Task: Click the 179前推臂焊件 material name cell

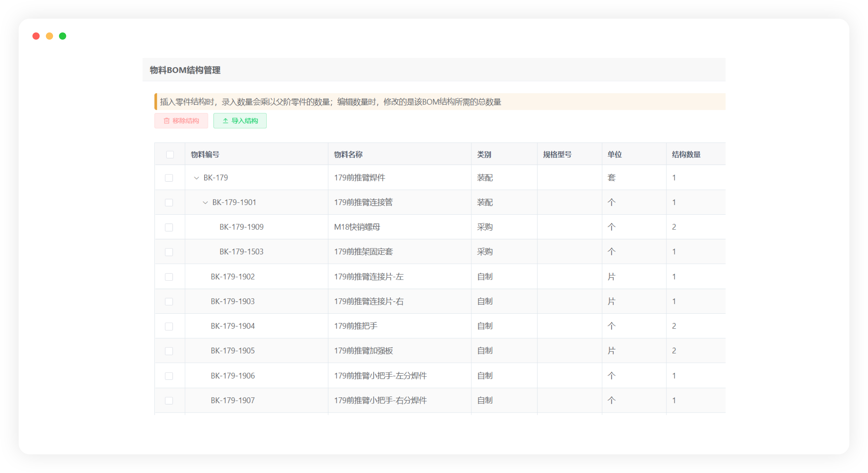Action: coord(359,178)
